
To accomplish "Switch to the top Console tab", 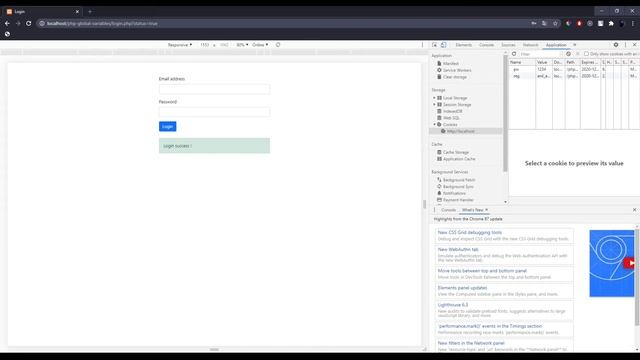I will coord(486,45).
